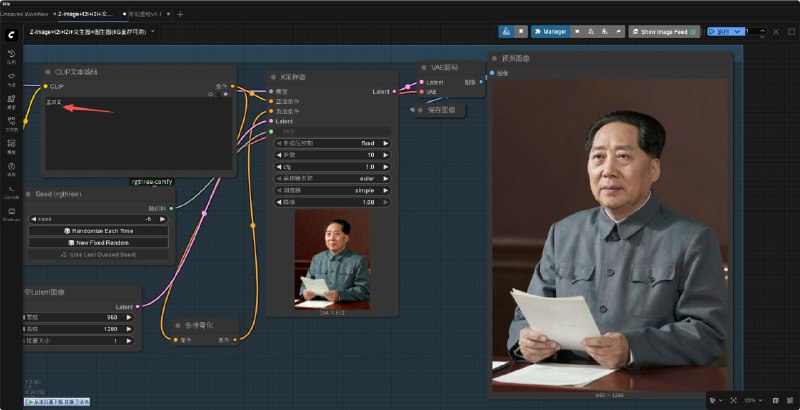This screenshot has width=800, height=410.
Task: Increase latent height 1280 with right arrow
Action: pyautogui.click(x=129, y=329)
